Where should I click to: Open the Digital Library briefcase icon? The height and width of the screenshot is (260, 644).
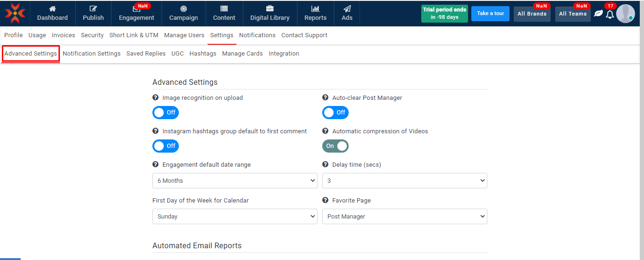point(270,8)
